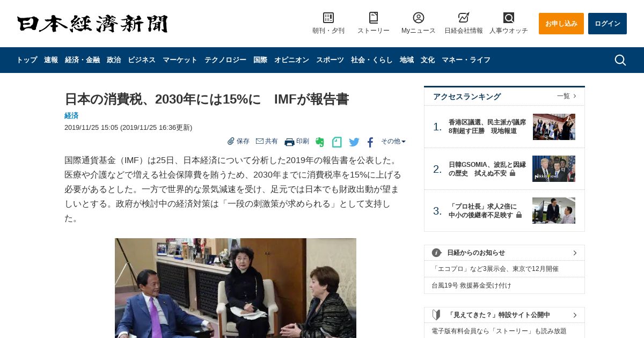The image size is (644, 338).
Task: Open 台風19号 救援募金受け付け link
Action: [472, 285]
